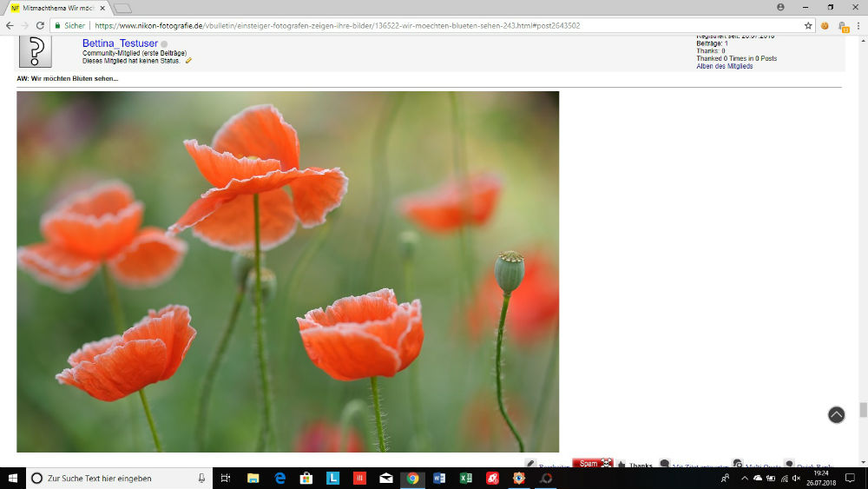868x489 pixels.
Task: Close the Mitmachthema browser tab
Action: coord(102,9)
